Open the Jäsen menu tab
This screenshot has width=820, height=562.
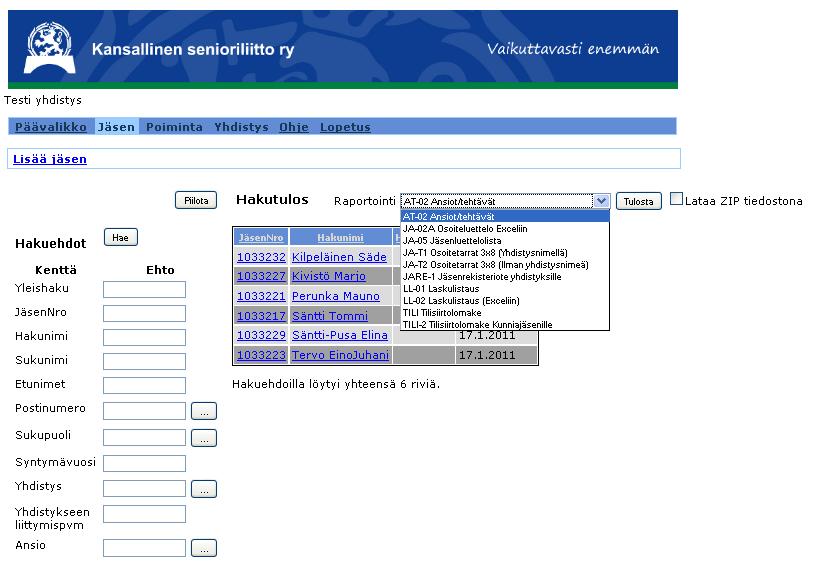(x=116, y=127)
